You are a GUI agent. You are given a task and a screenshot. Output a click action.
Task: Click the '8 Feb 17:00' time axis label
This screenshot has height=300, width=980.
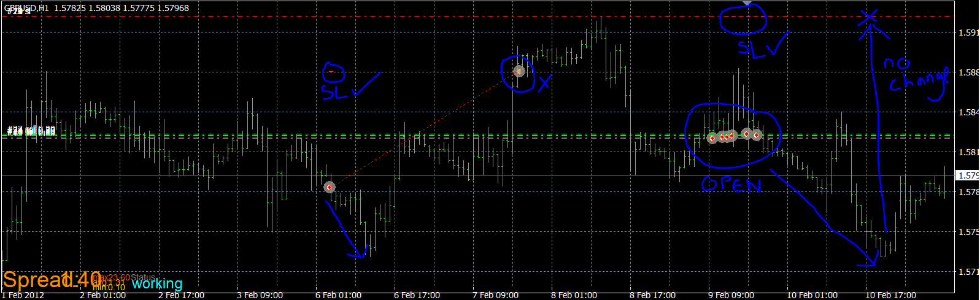click(x=653, y=295)
